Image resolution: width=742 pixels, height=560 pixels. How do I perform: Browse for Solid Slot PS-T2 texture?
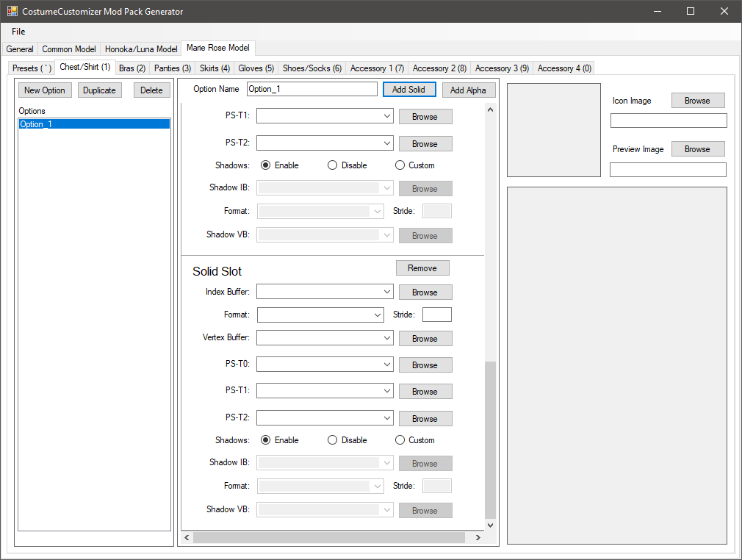click(425, 418)
